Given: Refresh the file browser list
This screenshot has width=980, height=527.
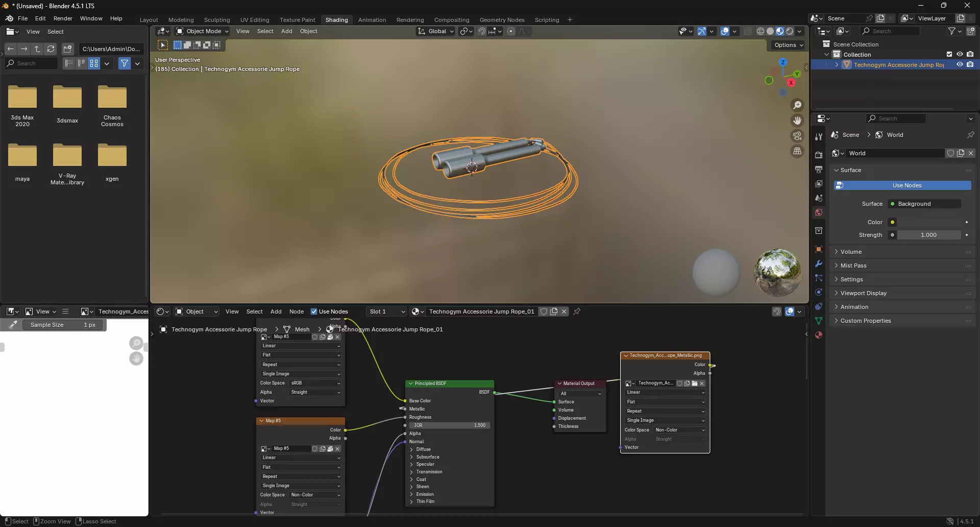Looking at the screenshot, I should 51,49.
